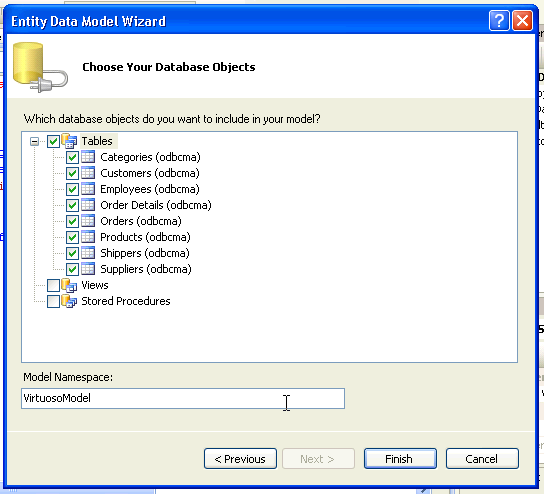Click the help question mark icon

point(499,20)
